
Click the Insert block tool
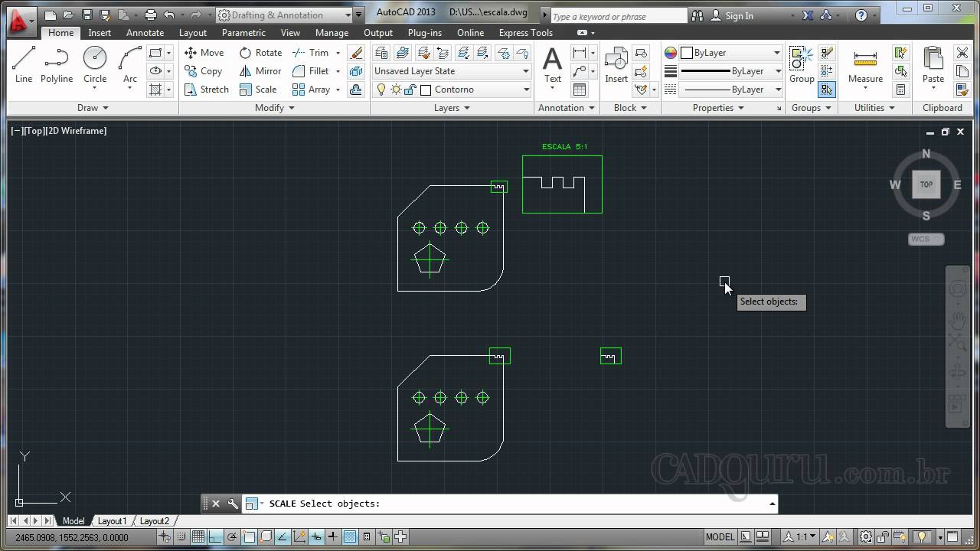(616, 65)
